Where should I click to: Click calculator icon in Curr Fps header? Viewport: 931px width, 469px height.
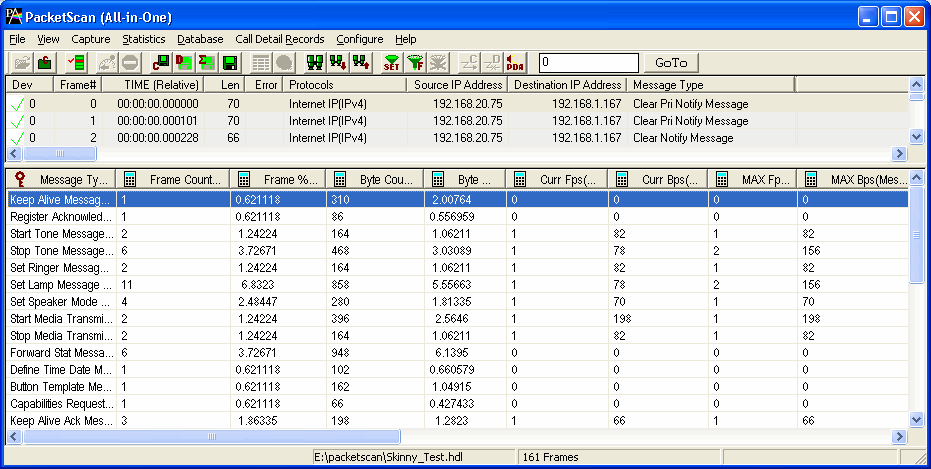521,179
